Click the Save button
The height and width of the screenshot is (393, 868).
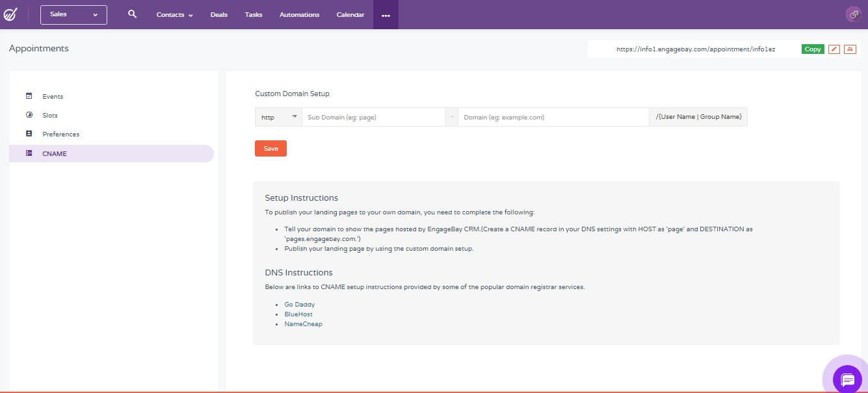[270, 148]
